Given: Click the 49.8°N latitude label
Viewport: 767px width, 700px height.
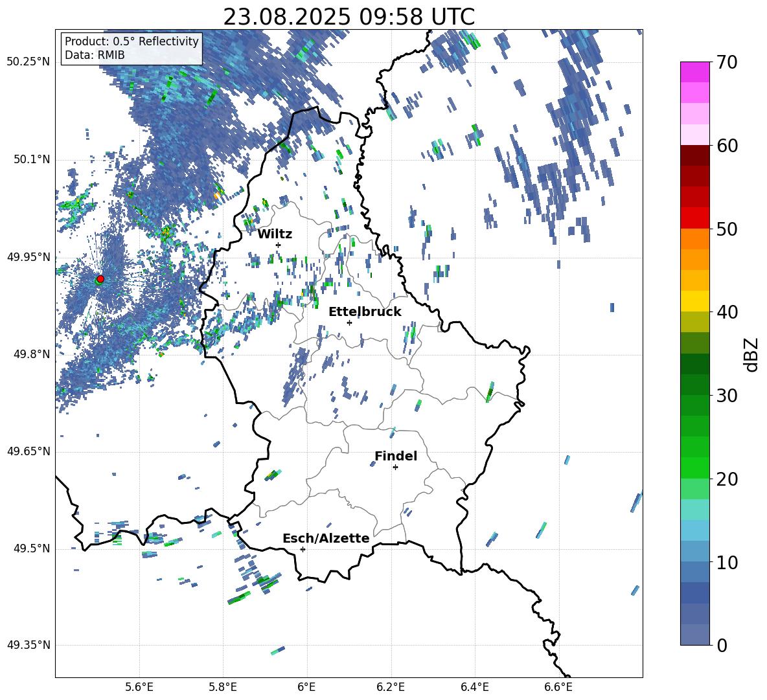Looking at the screenshot, I should [31, 354].
